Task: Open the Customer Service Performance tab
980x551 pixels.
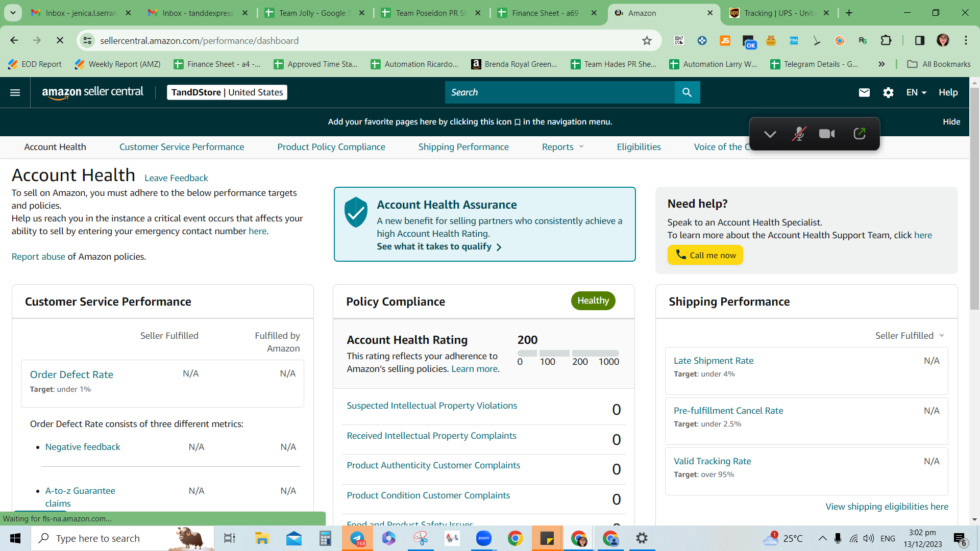Action: (x=182, y=147)
